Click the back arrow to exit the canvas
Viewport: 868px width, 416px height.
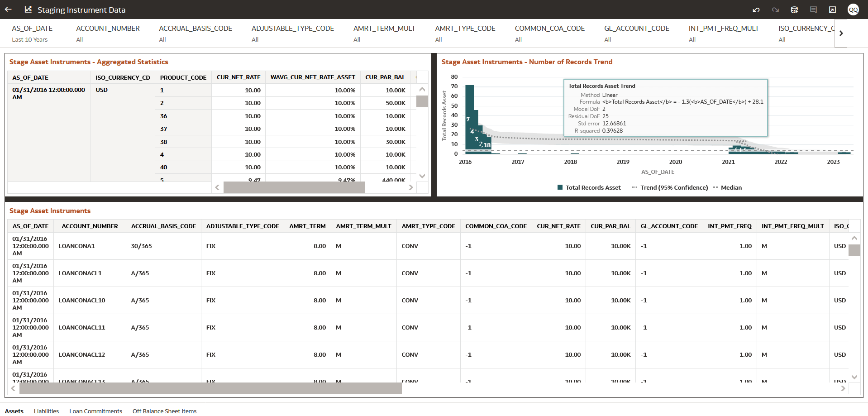pos(8,10)
